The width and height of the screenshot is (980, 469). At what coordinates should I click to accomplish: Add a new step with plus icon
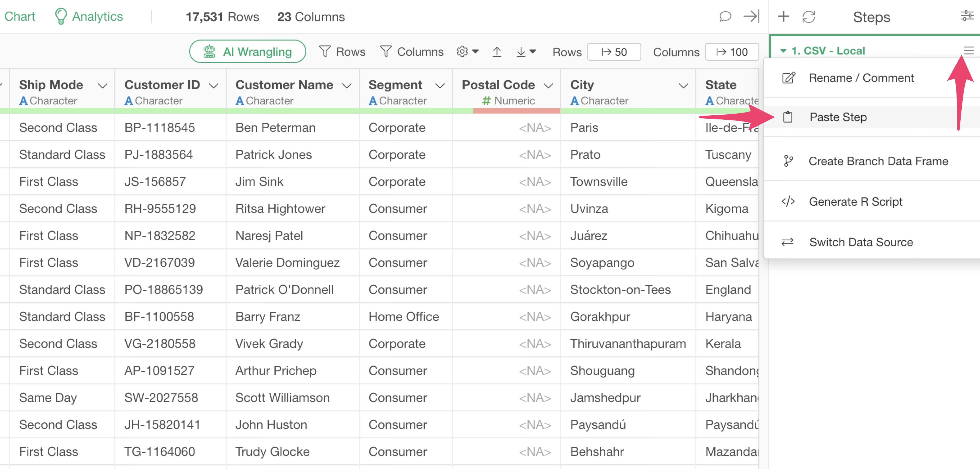(x=783, y=16)
